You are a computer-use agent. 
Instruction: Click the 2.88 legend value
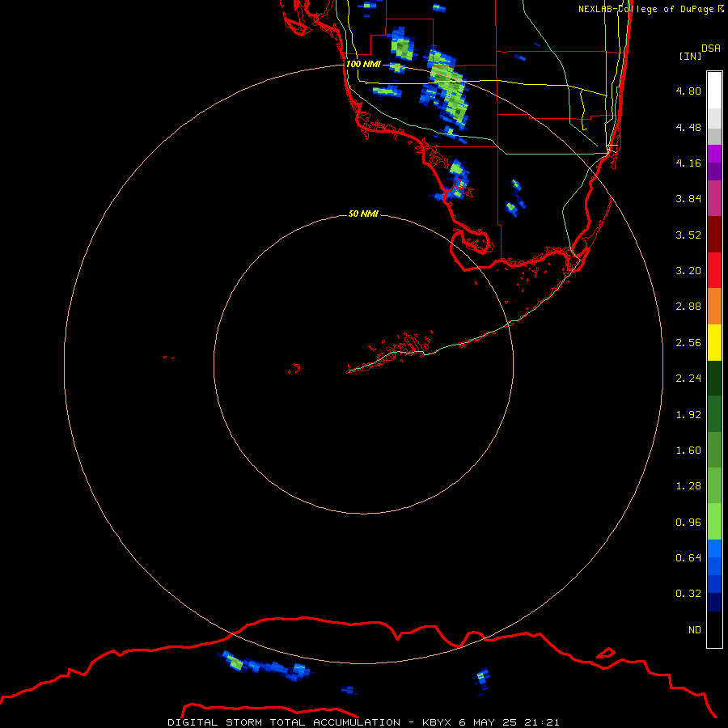688,306
